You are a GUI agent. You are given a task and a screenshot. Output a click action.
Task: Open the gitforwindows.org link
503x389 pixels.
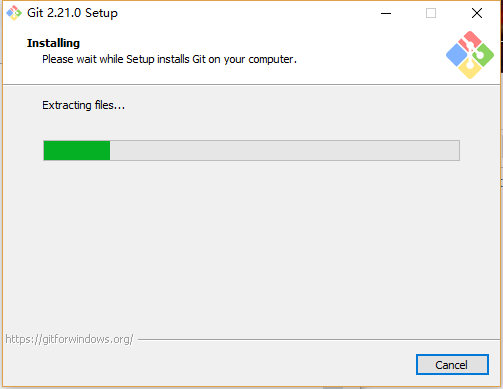tap(69, 339)
